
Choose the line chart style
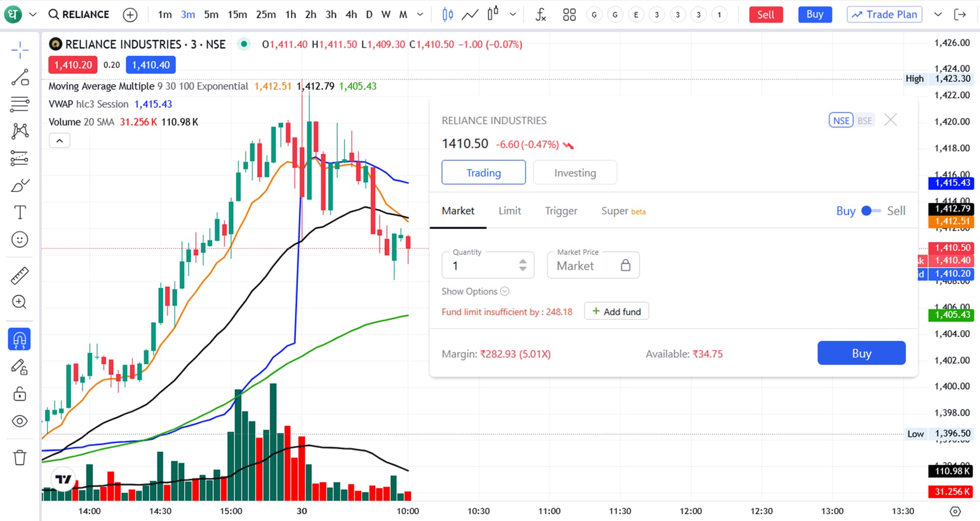pos(470,14)
